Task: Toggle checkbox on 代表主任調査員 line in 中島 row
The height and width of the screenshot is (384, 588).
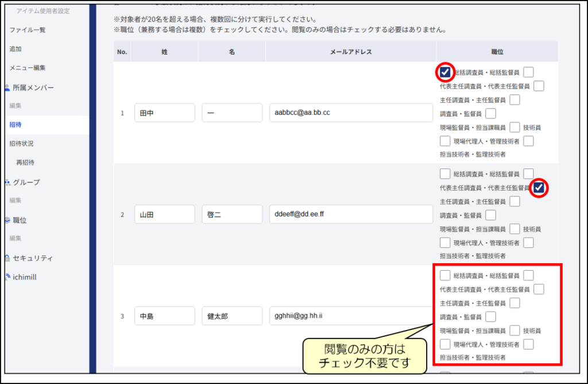Action: pos(539,289)
